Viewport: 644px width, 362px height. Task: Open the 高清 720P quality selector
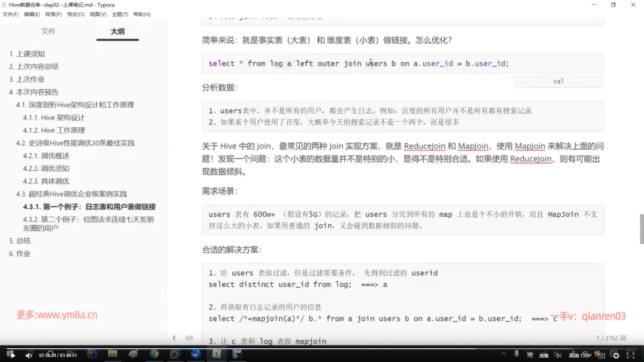[580, 356]
